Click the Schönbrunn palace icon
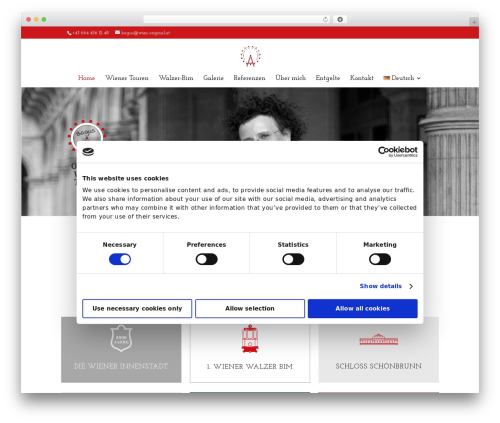The image size is (500, 423). pos(379,339)
